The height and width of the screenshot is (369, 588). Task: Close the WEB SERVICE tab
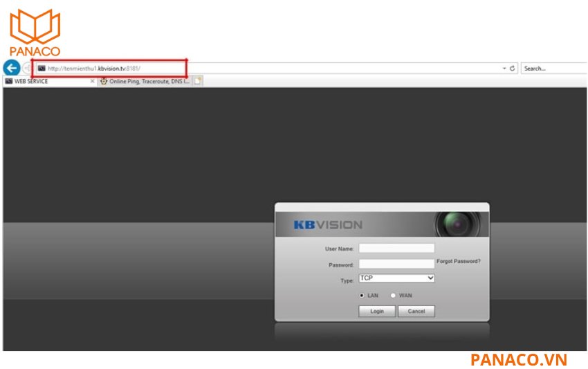pos(92,81)
